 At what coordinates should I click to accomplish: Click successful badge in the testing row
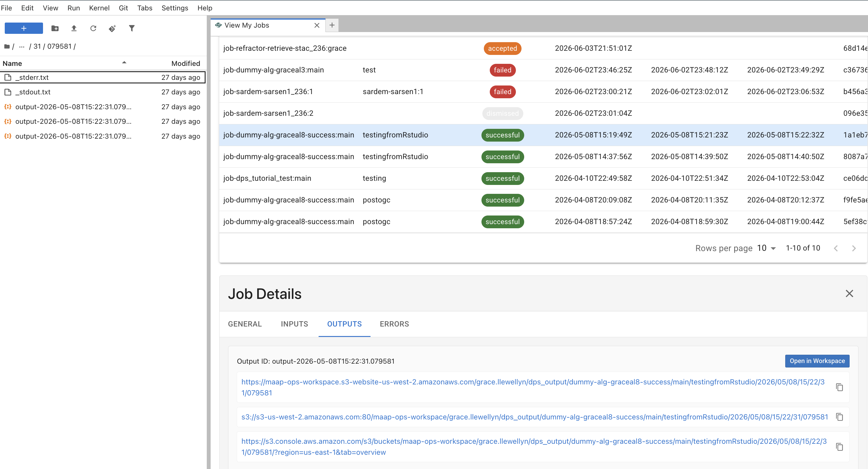tap(503, 178)
